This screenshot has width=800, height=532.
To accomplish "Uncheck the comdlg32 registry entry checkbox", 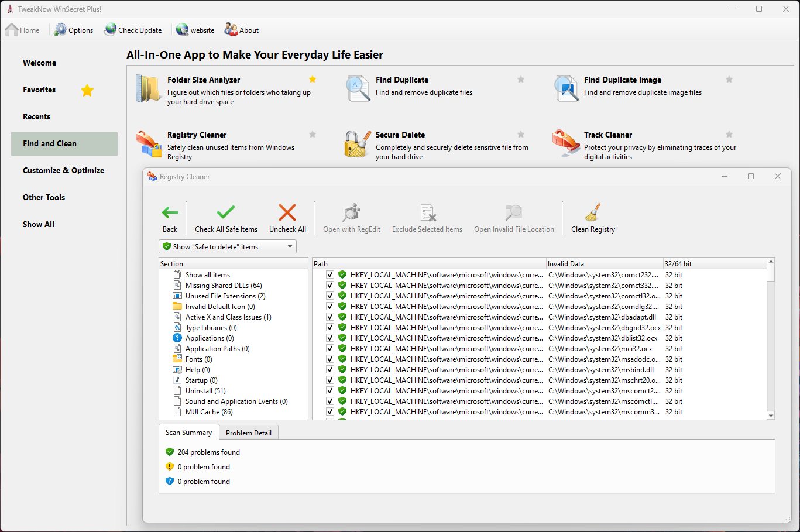I will 330,307.
